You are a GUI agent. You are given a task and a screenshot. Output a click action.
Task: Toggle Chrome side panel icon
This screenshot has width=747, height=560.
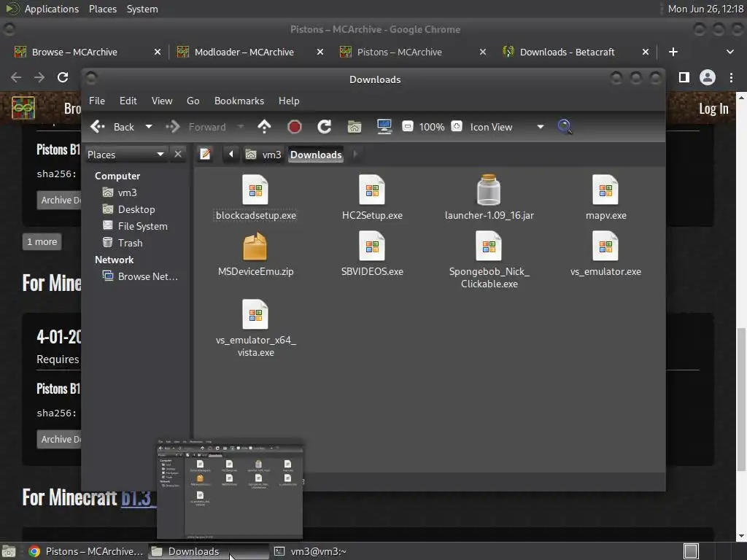point(684,77)
